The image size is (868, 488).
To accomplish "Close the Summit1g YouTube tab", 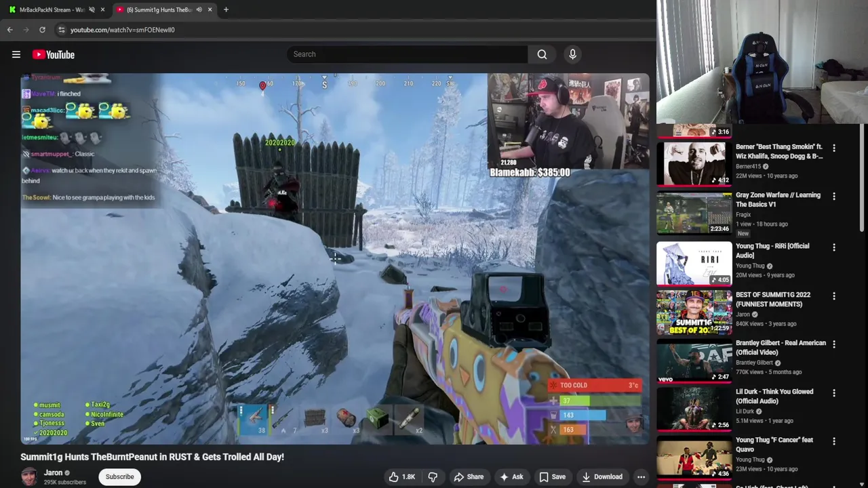I will [x=210, y=9].
